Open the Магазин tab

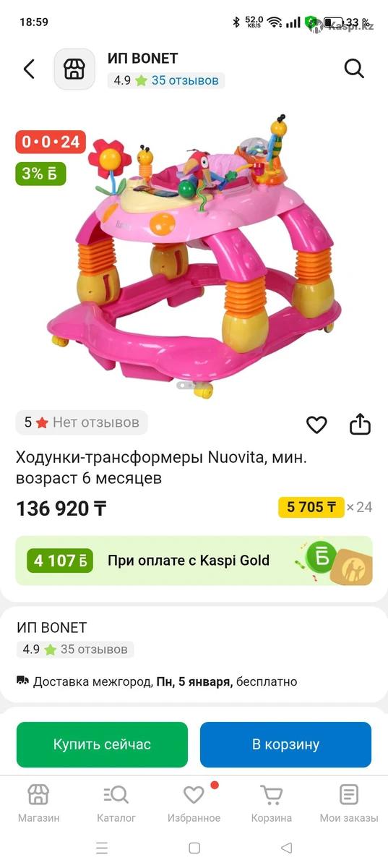pos(38,804)
